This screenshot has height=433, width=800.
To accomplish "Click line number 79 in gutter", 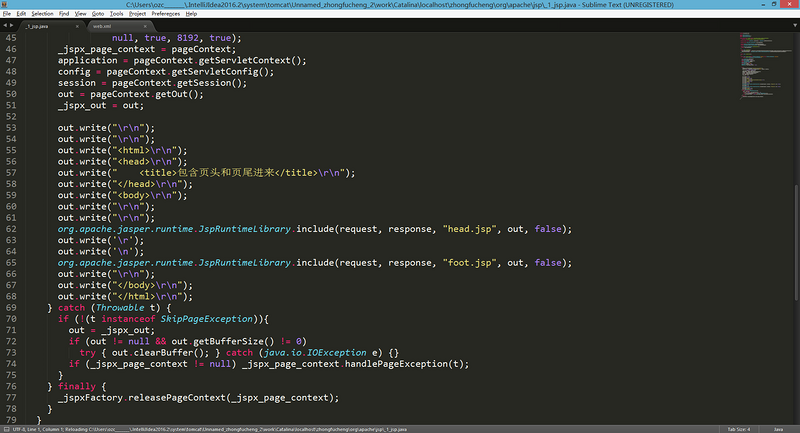I will tap(11, 420).
